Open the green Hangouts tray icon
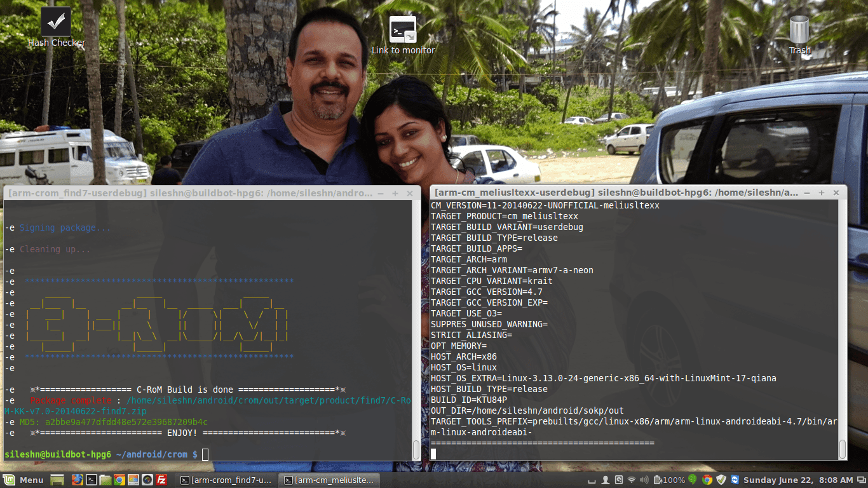The image size is (868, 488). 693,480
